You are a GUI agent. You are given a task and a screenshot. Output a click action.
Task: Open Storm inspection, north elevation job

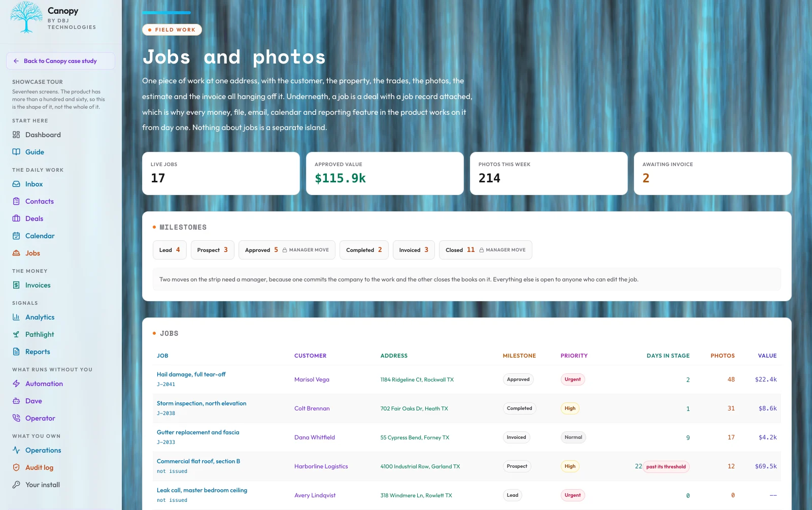[201, 403]
